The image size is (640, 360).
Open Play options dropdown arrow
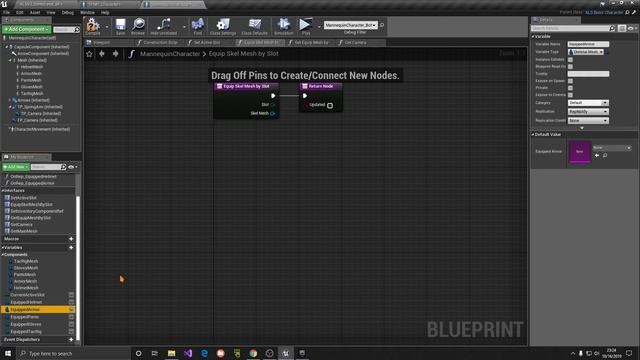(x=319, y=27)
